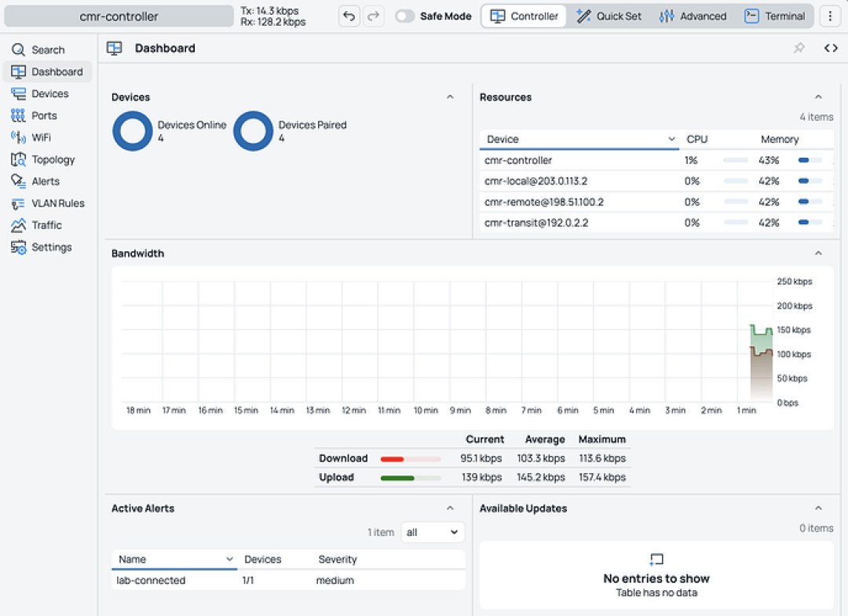Sort alerts by the Name column header
The width and height of the screenshot is (848, 616).
[174, 560]
